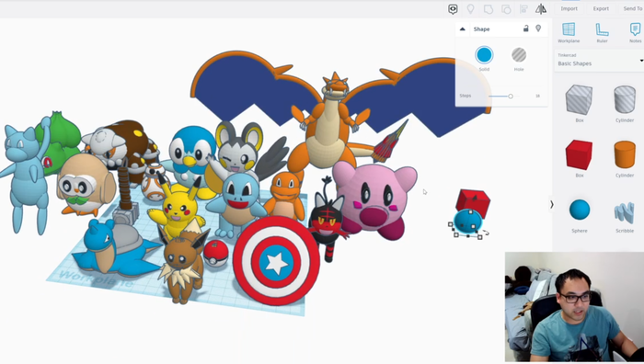
Task: Pick the red Box shape
Action: [x=579, y=154]
